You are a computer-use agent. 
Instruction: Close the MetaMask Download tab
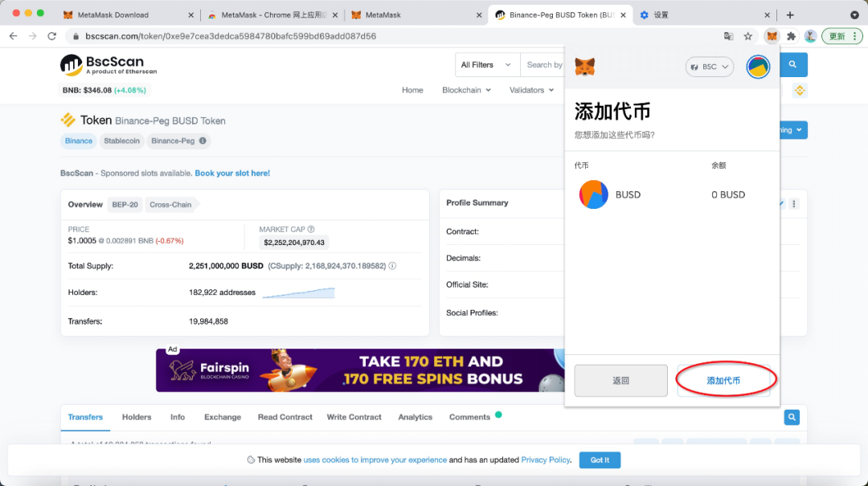coord(191,15)
